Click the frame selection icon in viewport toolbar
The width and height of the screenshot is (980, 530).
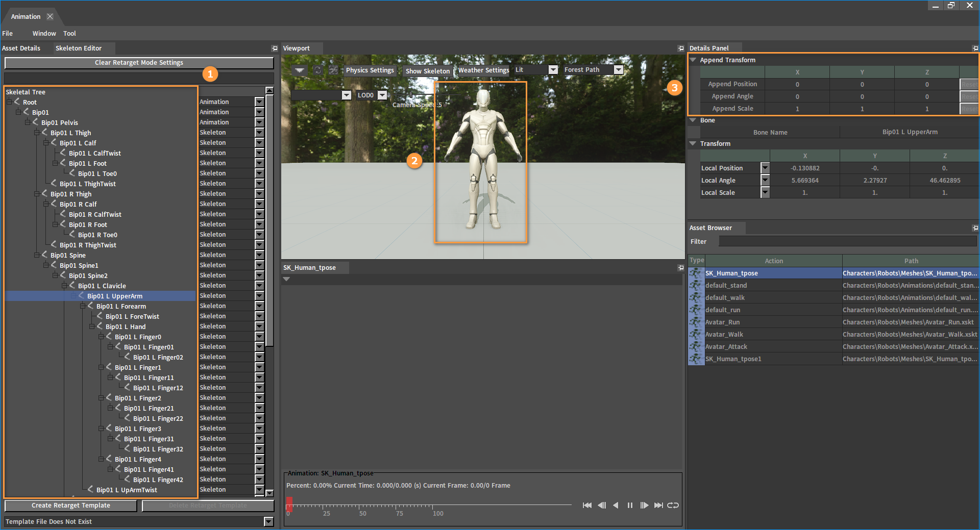coord(333,70)
